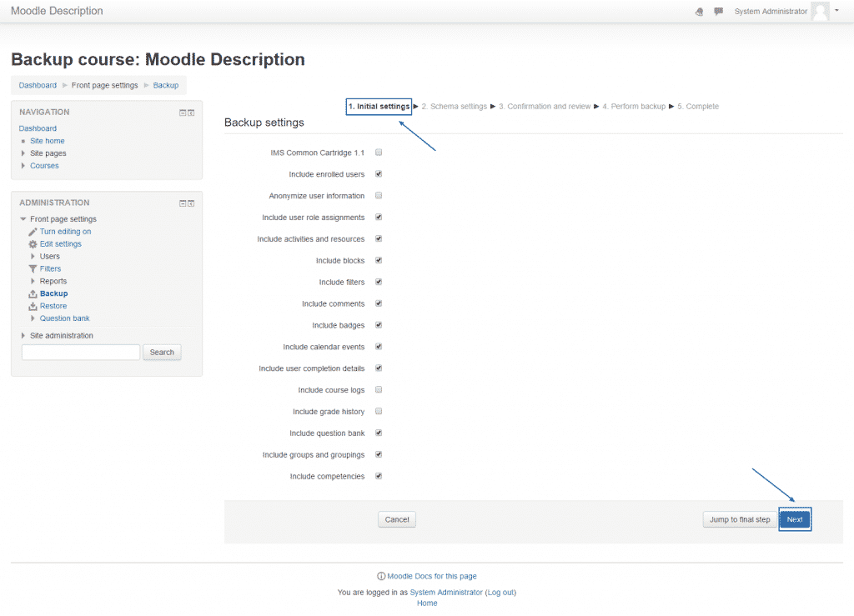The height and width of the screenshot is (616, 854).
Task: Click the administration Search button
Action: click(x=162, y=353)
